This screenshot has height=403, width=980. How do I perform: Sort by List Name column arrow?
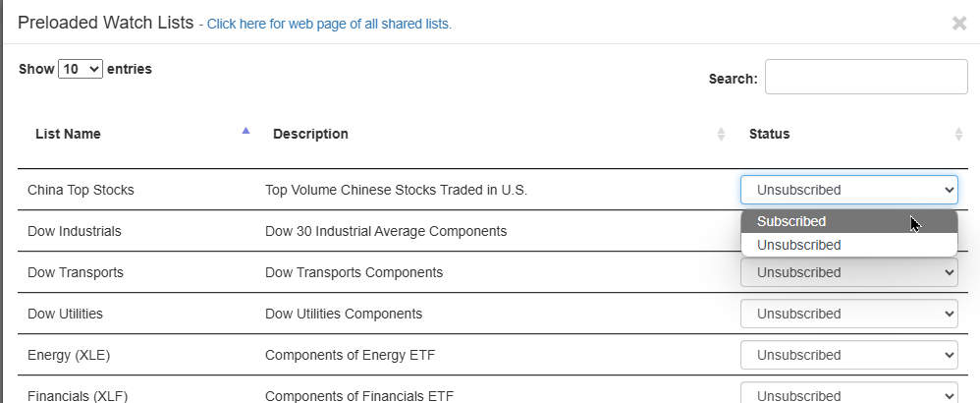245,131
